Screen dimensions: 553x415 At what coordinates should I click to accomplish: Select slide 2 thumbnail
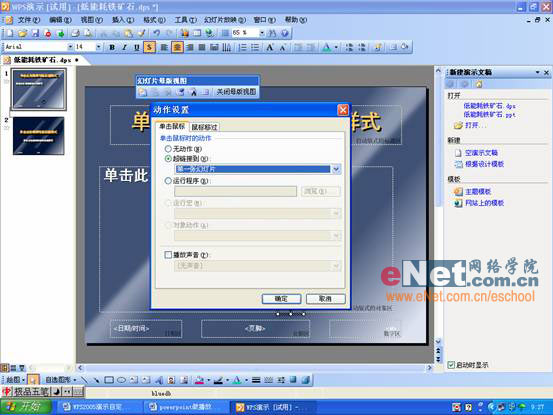(x=38, y=136)
